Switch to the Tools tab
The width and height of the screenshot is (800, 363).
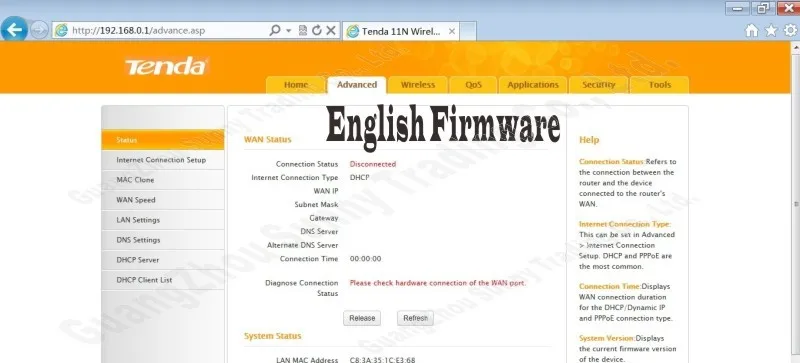660,85
